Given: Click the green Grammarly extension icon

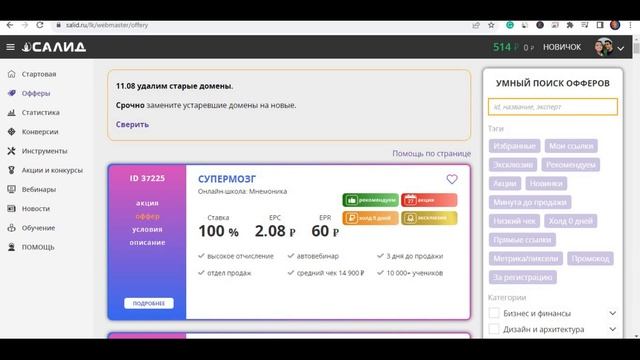Looking at the screenshot, I should point(510,25).
